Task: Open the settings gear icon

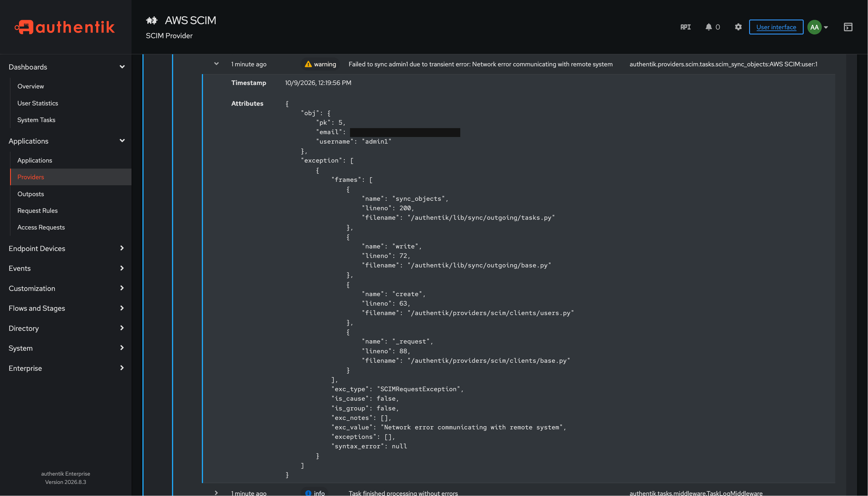Action: 738,27
